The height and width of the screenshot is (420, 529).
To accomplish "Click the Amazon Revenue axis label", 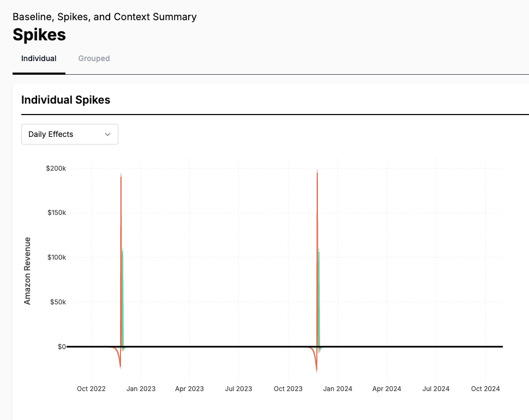I will click(x=26, y=271).
